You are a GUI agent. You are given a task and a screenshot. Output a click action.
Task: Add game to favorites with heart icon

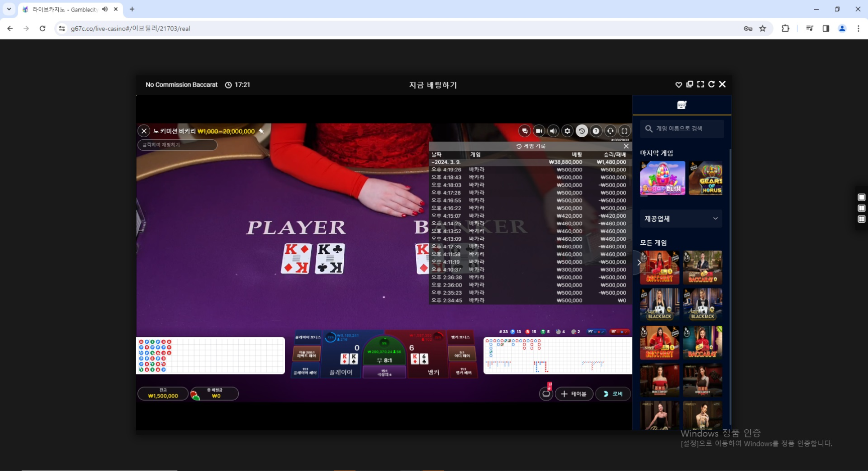click(x=679, y=84)
